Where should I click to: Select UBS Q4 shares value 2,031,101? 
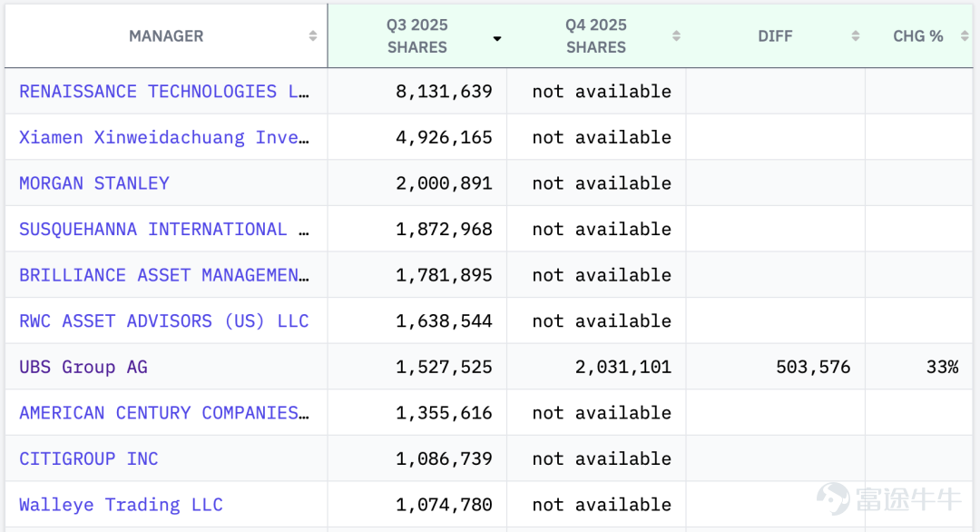coord(623,367)
